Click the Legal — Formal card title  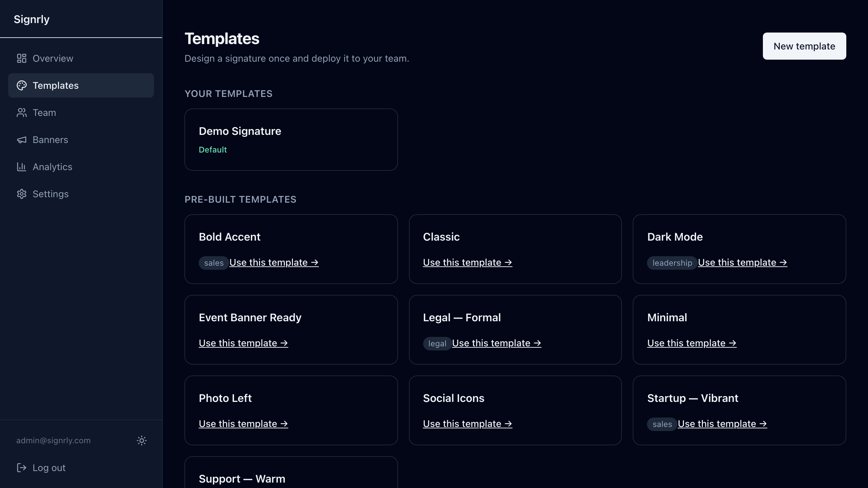(x=462, y=318)
